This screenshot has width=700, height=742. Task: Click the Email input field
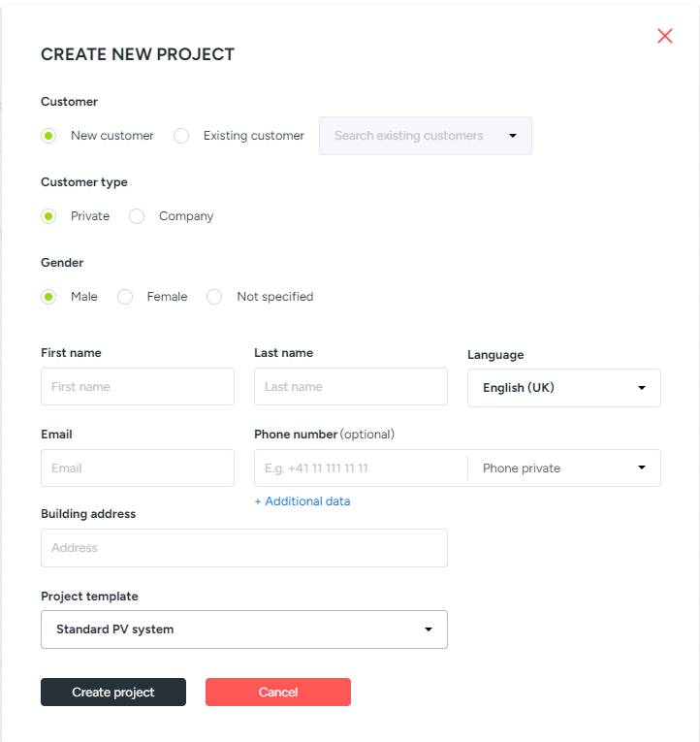(137, 468)
